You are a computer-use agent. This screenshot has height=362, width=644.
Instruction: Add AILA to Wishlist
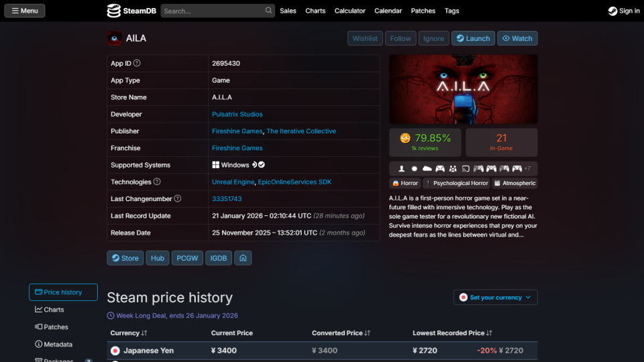tap(365, 38)
